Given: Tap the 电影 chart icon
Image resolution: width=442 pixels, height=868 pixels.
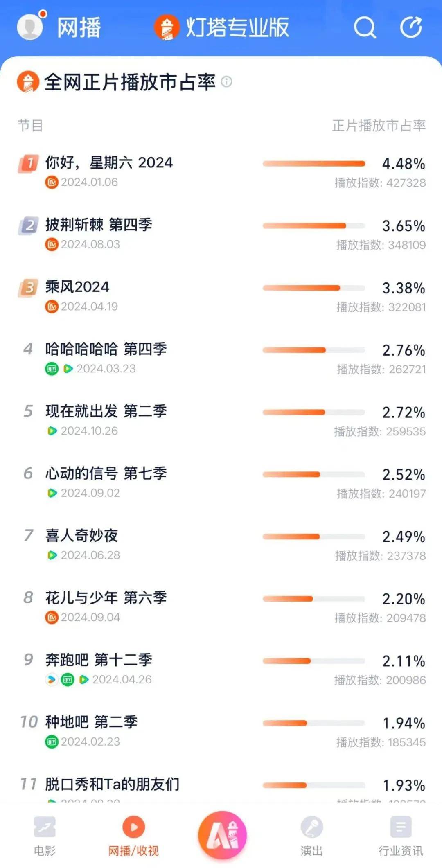Looking at the screenshot, I should pyautogui.click(x=45, y=827).
